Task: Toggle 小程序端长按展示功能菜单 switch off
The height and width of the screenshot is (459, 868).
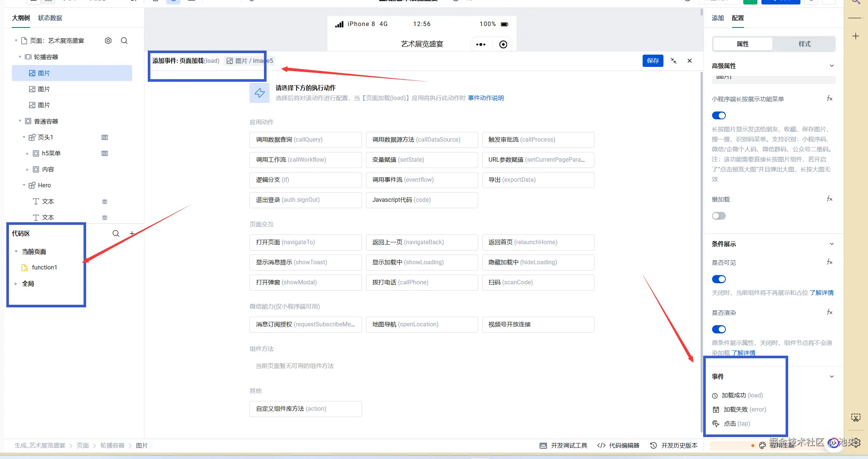Action: pyautogui.click(x=719, y=116)
